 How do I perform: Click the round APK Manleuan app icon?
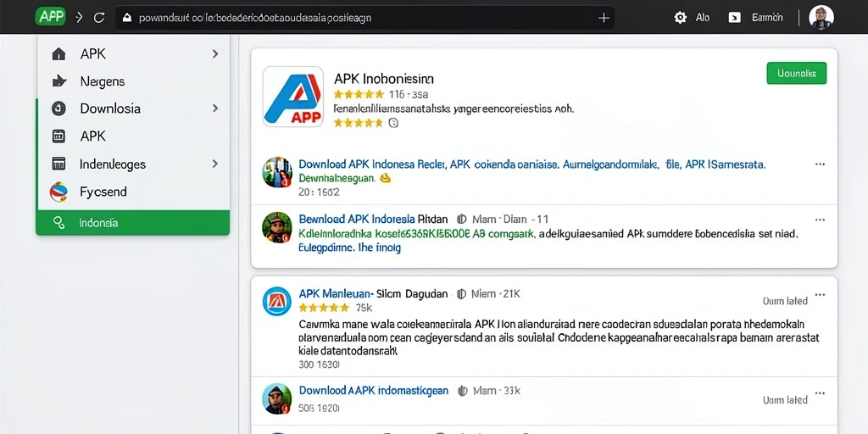click(277, 302)
